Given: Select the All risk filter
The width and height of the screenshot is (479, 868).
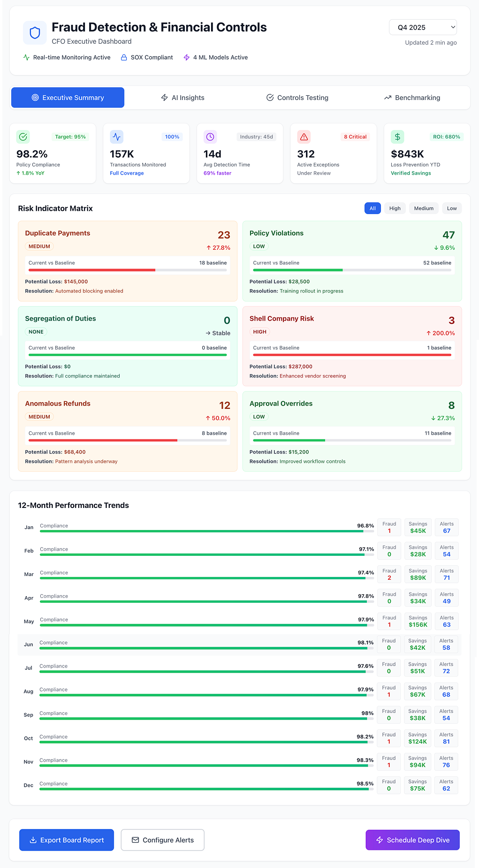Looking at the screenshot, I should [x=373, y=208].
